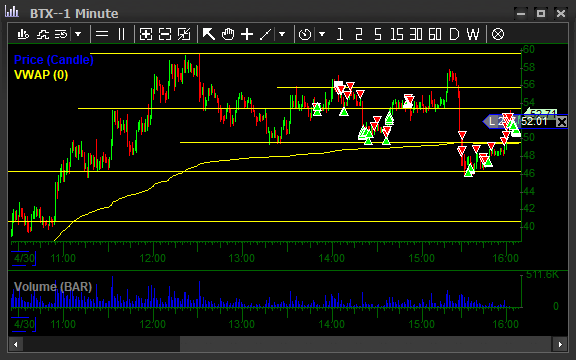576x360 pixels.
Task: Click 12:00 on the price chart time axis
Action: pos(152,258)
